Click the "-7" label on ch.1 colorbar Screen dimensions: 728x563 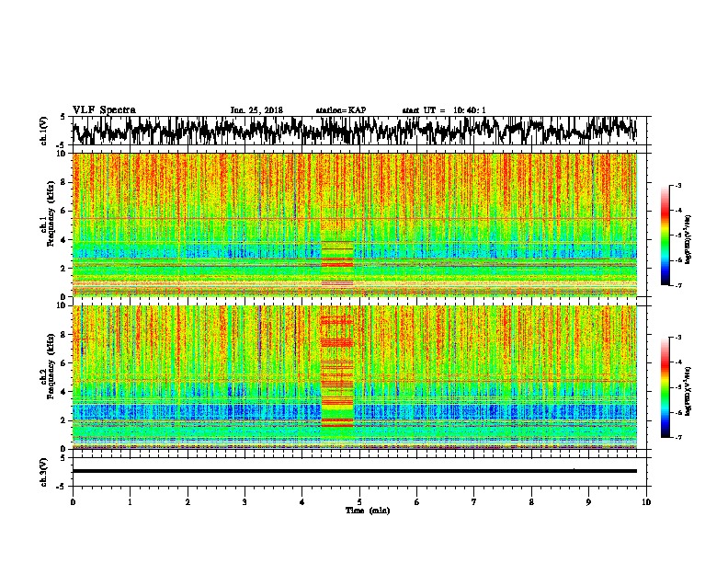tap(678, 285)
